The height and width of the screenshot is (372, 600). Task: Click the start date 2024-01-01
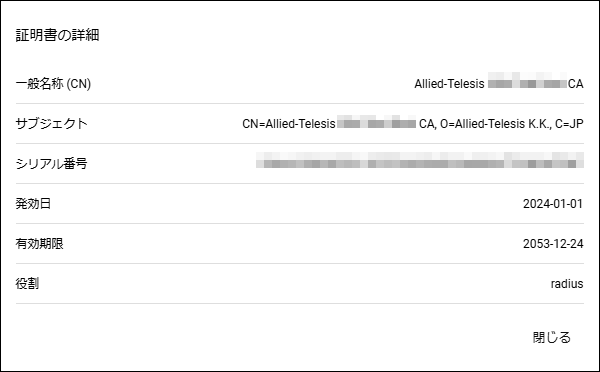click(553, 204)
